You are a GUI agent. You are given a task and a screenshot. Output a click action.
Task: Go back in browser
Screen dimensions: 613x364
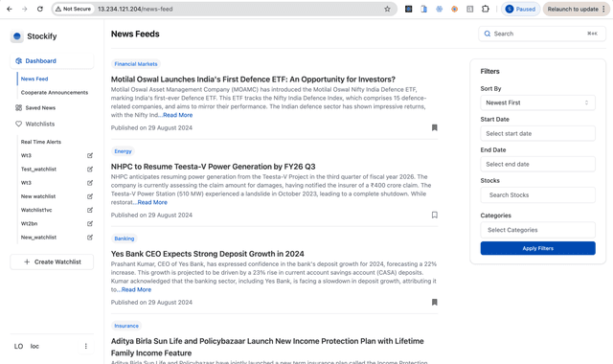point(10,9)
